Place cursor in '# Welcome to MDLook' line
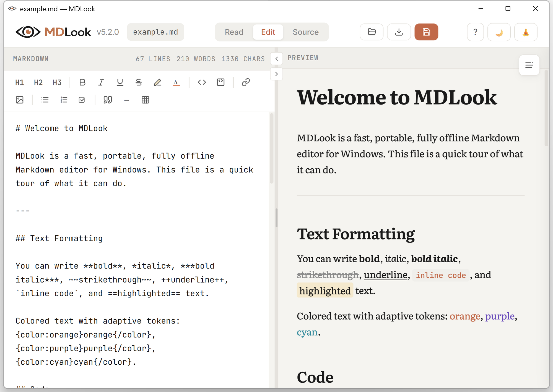The height and width of the screenshot is (392, 553). [61, 129]
